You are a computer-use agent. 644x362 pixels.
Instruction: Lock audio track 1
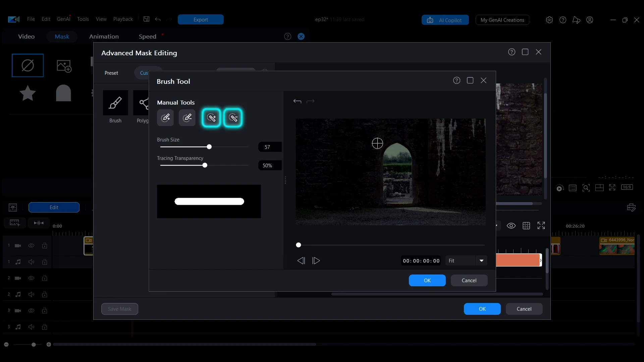[45, 262]
